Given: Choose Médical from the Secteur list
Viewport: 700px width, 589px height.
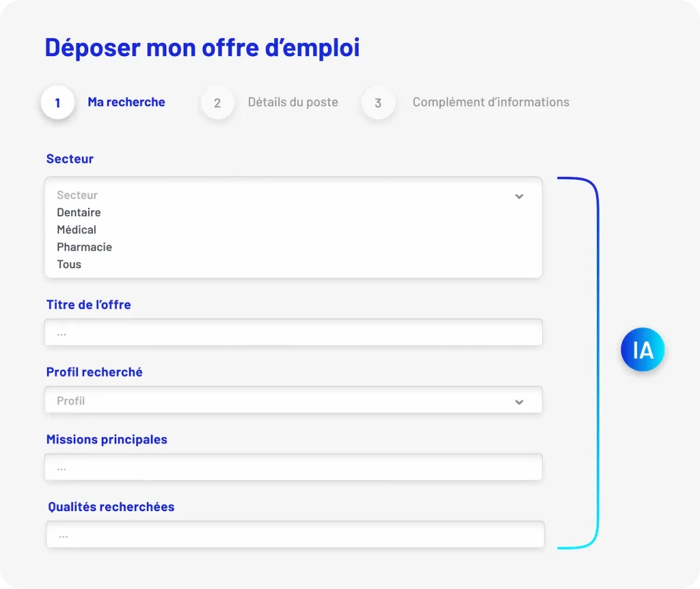Looking at the screenshot, I should point(77,230).
